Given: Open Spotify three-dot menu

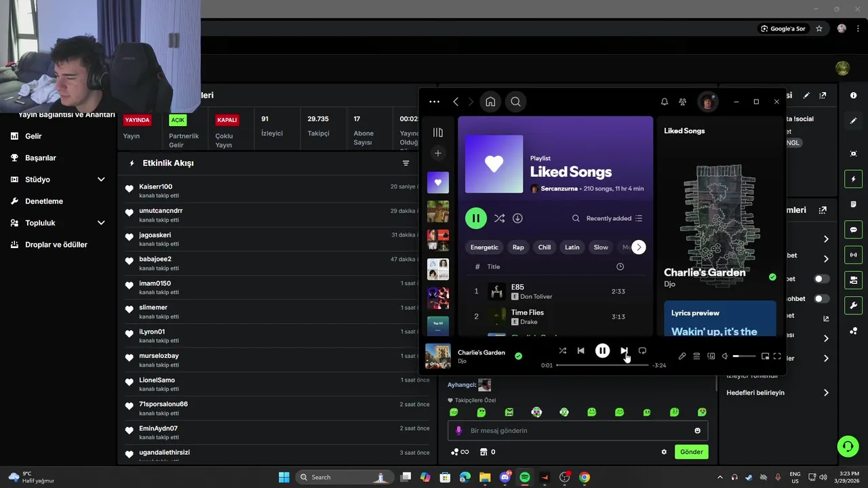Looking at the screenshot, I should [435, 102].
